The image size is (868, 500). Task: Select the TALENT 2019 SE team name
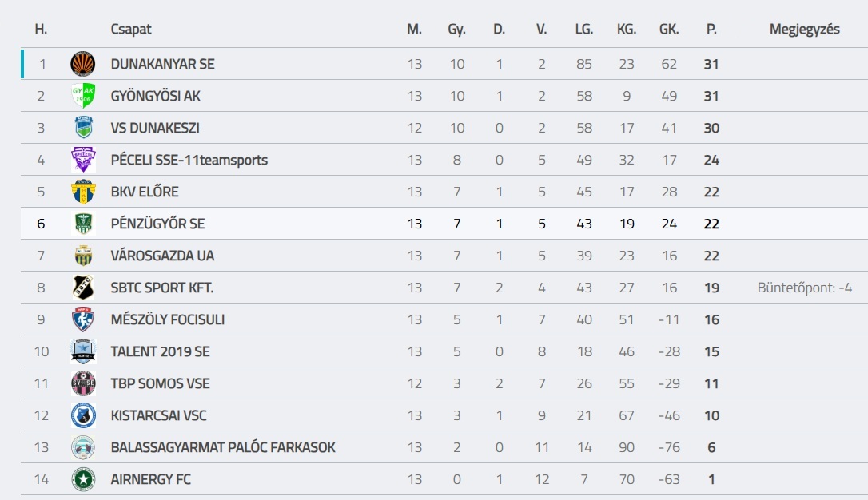click(160, 351)
